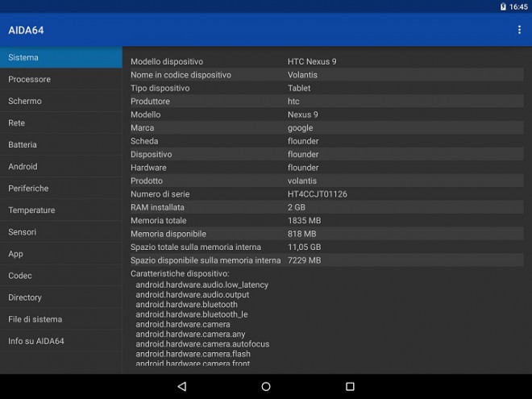Select serial number HT4CCJT01126
Image resolution: width=532 pixels, height=399 pixels.
coord(318,193)
